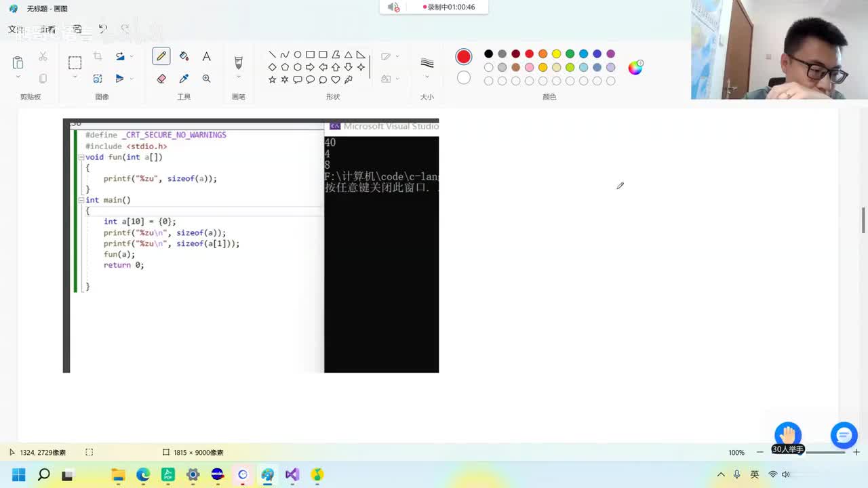Choose the rectangular Selection tool
The width and height of the screenshot is (868, 488).
click(75, 62)
